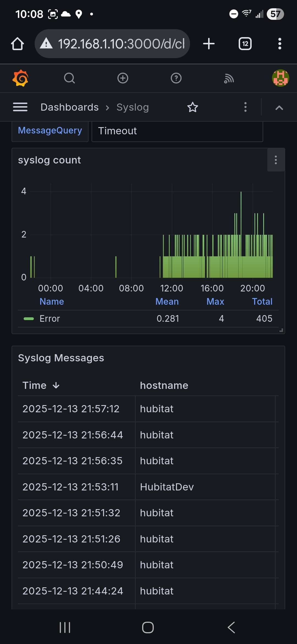
Task: Open the news feed RSS icon
Action: pos(229,79)
